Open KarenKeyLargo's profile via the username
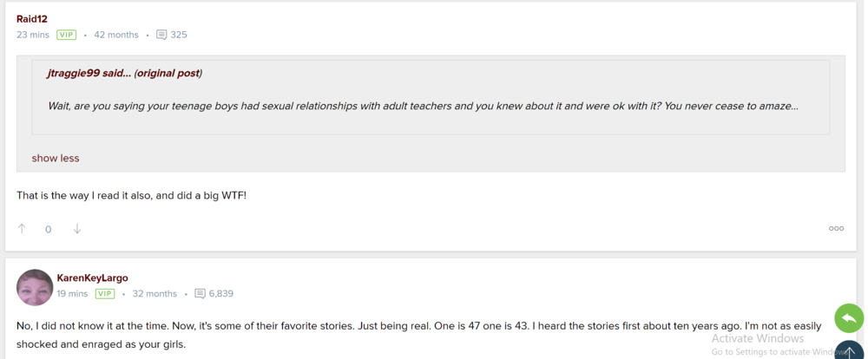 pyautogui.click(x=92, y=277)
